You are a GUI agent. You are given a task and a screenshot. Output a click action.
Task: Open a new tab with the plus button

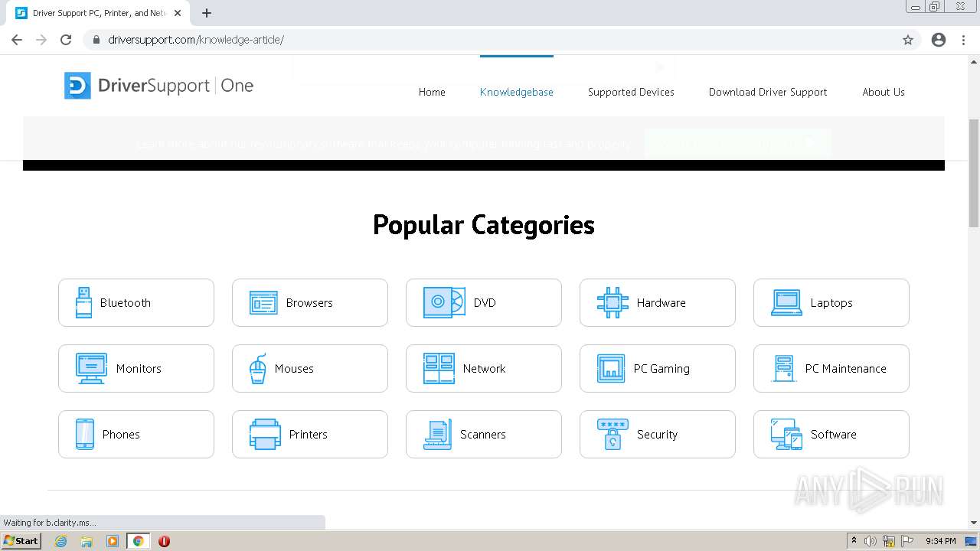coord(207,13)
